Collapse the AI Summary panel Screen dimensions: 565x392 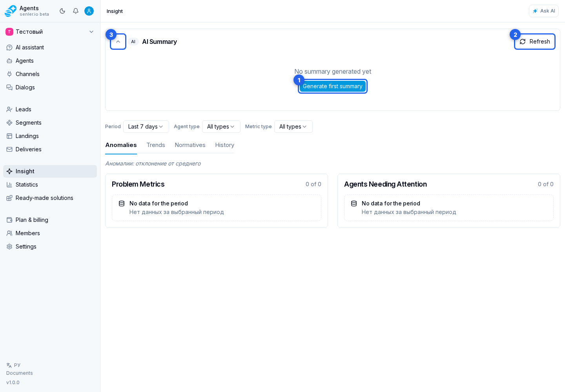tap(118, 42)
